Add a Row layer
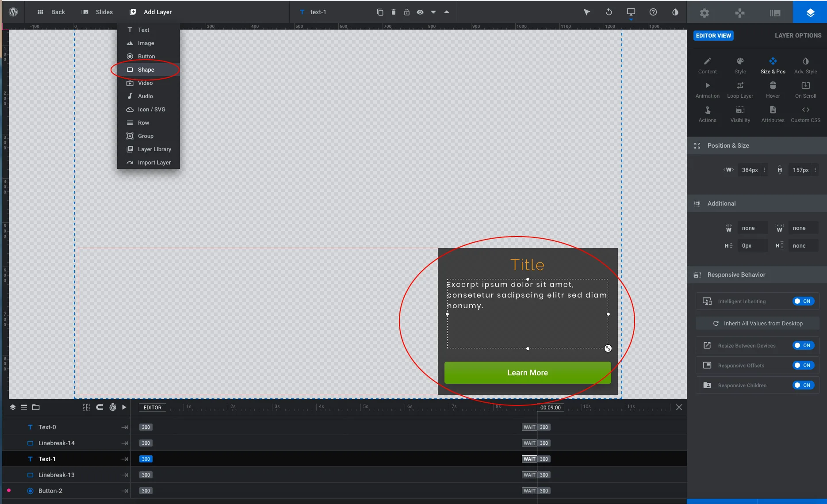827x504 pixels. click(x=149, y=122)
